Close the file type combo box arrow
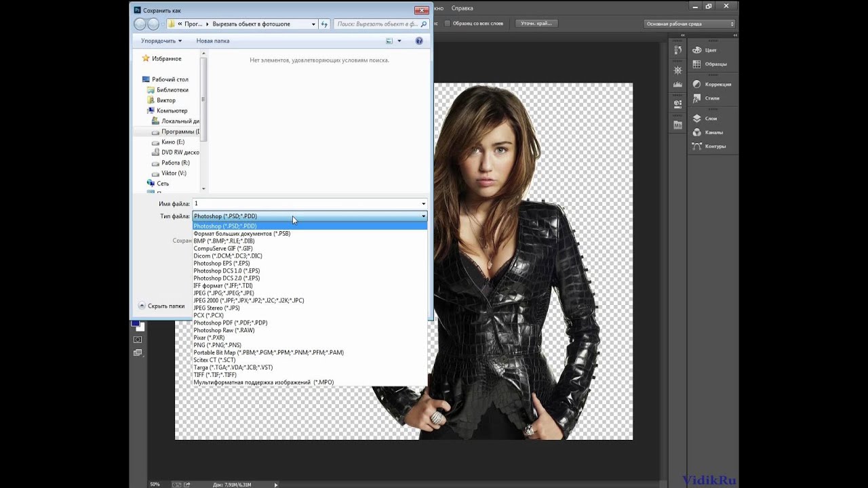The width and height of the screenshot is (868, 488). pos(424,216)
